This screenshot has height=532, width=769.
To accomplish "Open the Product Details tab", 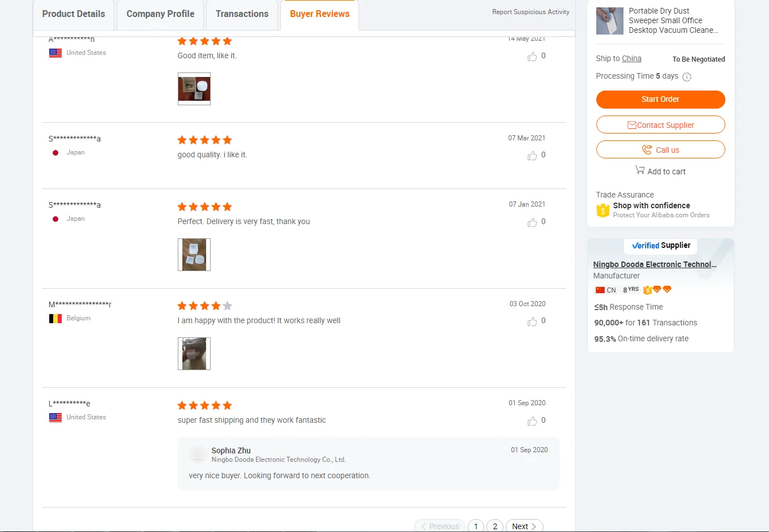I will [x=74, y=14].
